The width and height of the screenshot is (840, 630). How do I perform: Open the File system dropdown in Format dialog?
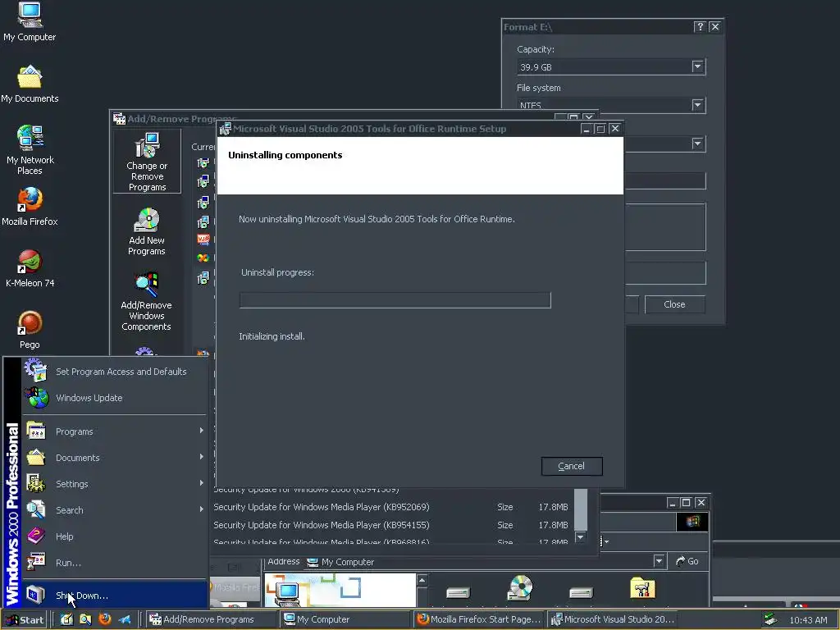click(697, 105)
